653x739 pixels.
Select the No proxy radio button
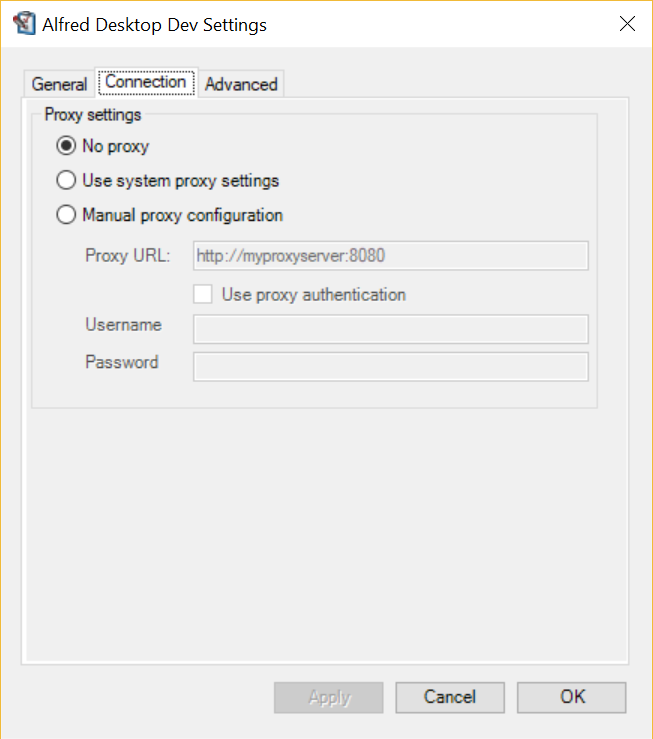pyautogui.click(x=67, y=146)
